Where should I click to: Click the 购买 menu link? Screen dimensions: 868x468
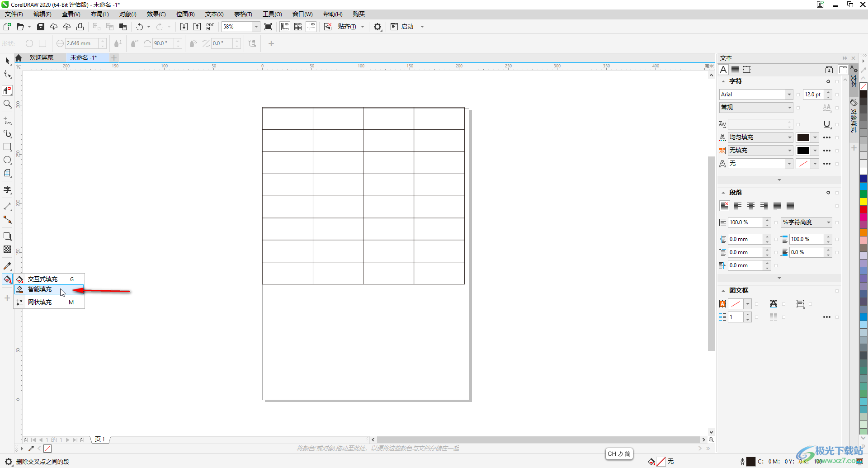coord(359,14)
